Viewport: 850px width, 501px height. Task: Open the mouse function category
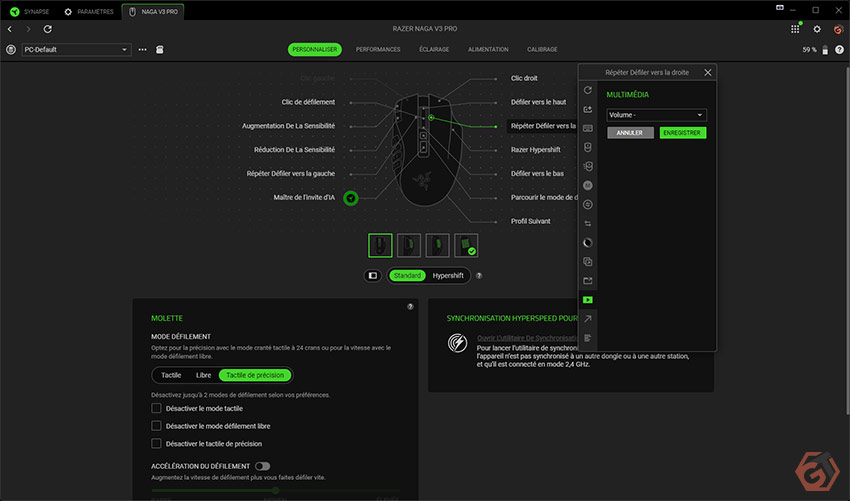click(588, 147)
